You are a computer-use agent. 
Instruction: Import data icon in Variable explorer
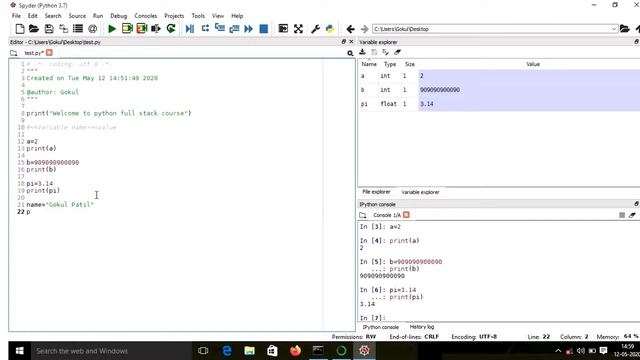(x=362, y=52)
